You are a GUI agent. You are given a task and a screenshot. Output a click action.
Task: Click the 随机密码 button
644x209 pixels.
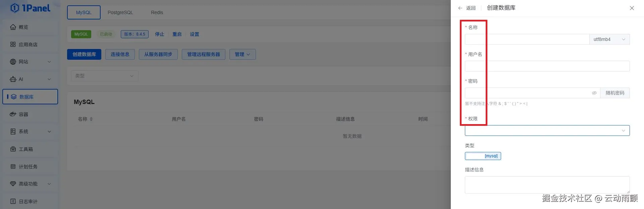[615, 93]
